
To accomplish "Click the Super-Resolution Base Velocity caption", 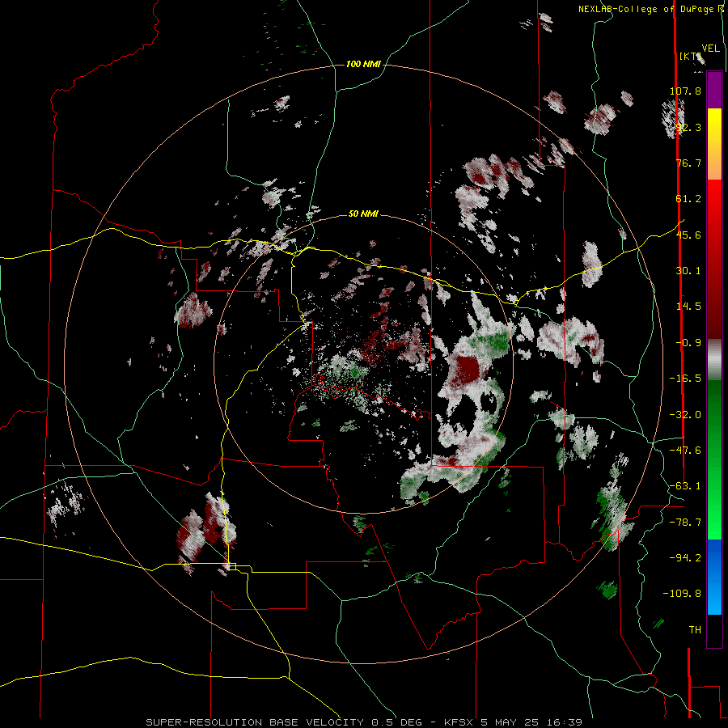I will point(364,722).
